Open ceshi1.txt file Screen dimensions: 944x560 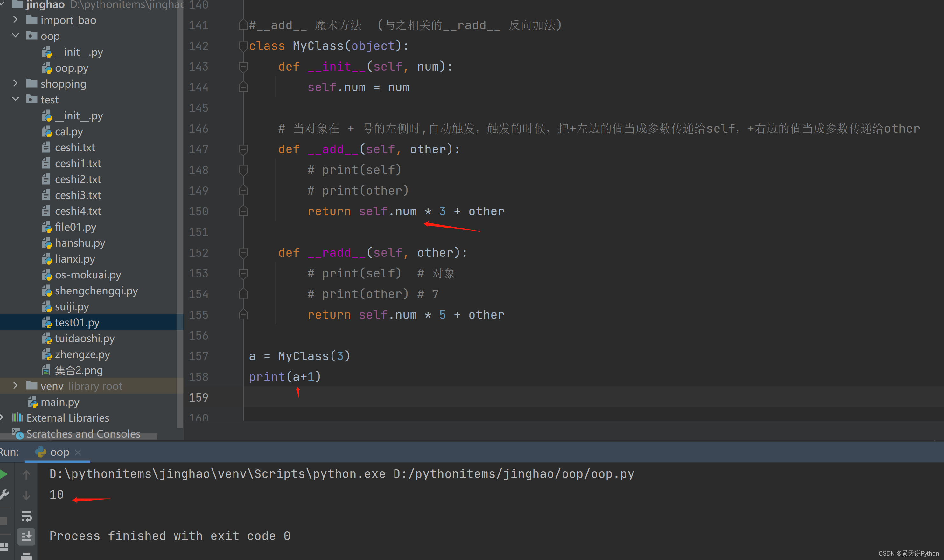point(78,164)
